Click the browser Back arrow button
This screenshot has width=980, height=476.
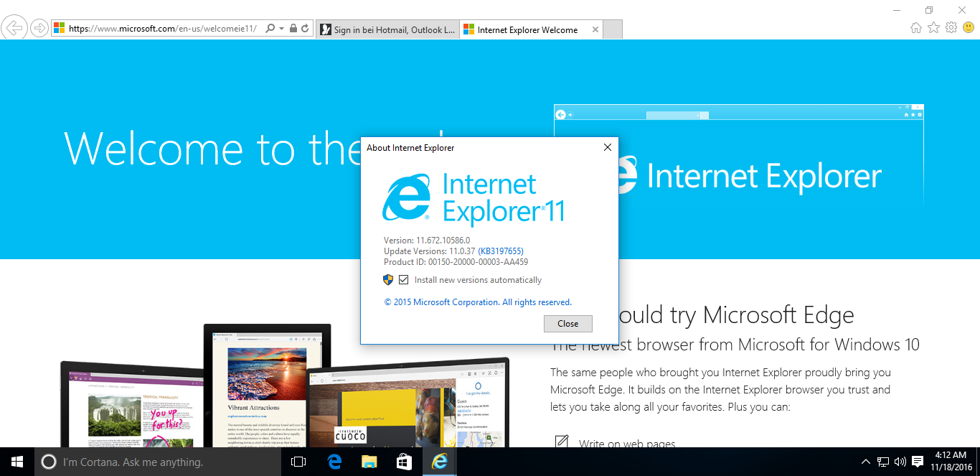pos(15,28)
